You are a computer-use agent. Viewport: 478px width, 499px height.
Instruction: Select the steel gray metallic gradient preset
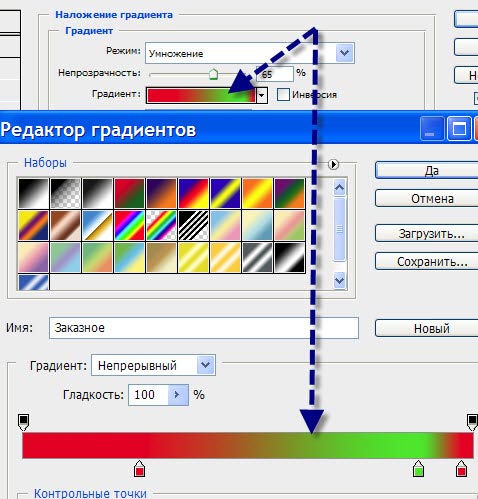258,257
